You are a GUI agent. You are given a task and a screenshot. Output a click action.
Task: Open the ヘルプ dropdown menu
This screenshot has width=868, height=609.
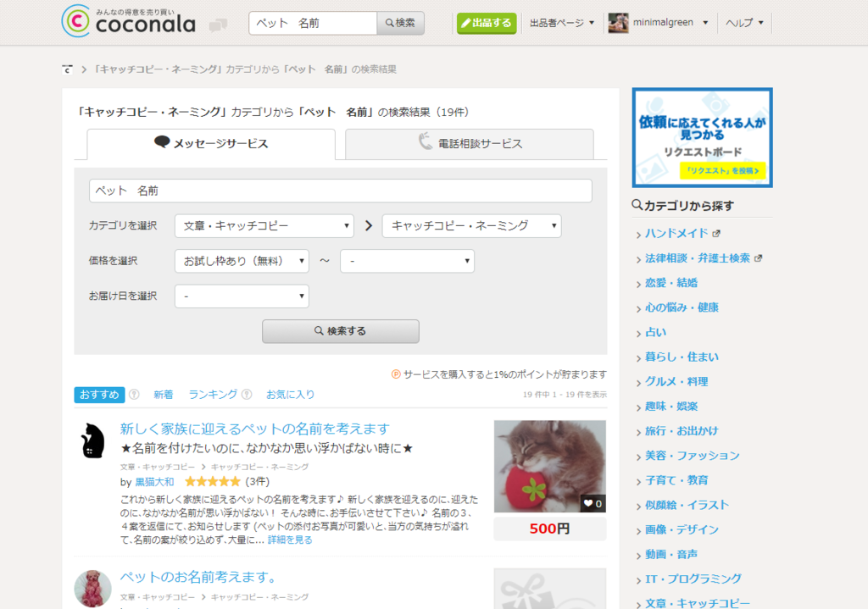[x=744, y=23]
